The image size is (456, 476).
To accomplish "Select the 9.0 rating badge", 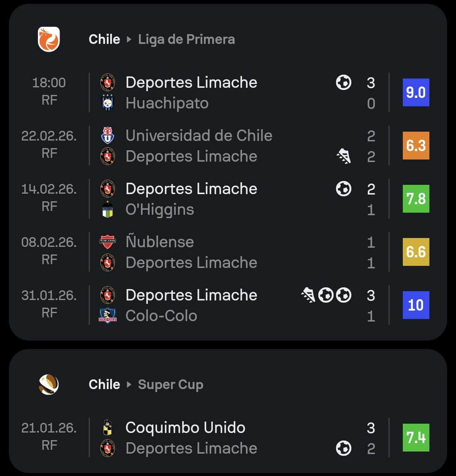I will [415, 92].
